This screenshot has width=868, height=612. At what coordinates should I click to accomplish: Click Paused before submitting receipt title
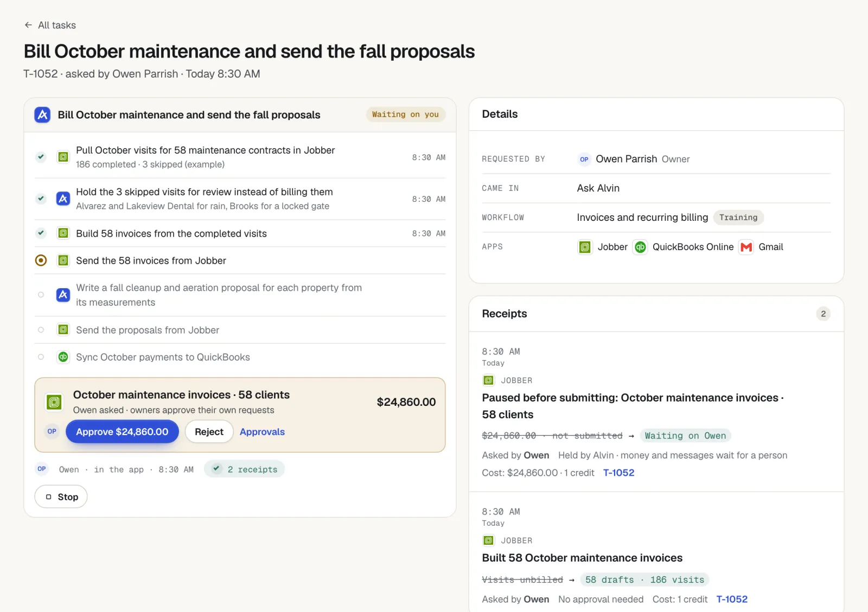[x=633, y=406]
